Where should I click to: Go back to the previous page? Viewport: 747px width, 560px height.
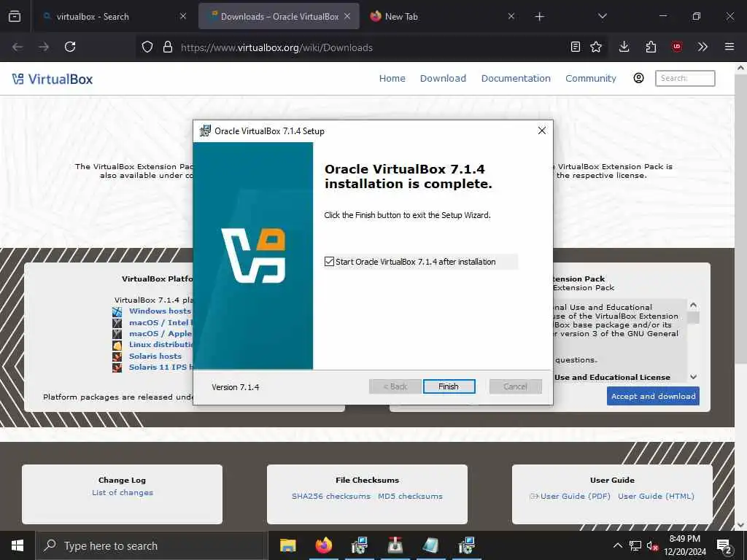point(18,47)
